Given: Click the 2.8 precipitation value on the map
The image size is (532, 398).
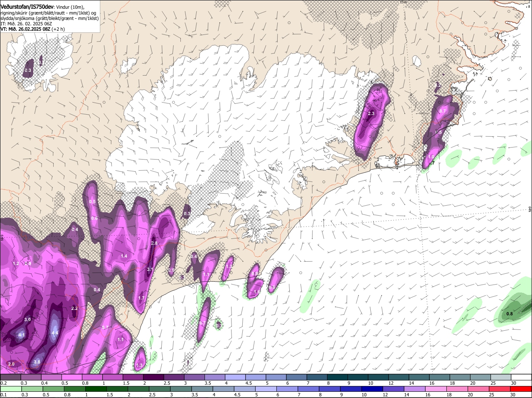Looking at the screenshot, I should (154, 243).
